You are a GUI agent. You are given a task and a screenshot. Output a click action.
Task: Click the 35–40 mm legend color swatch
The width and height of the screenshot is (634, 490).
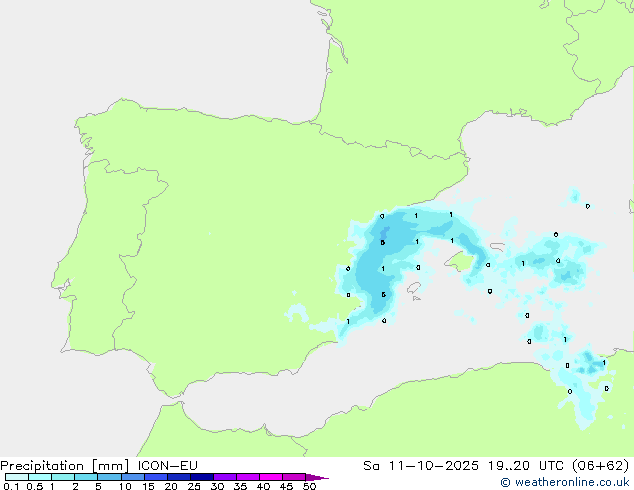coord(248,477)
